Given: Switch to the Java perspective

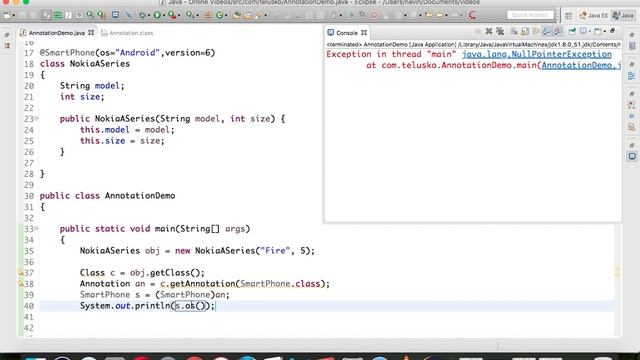Looking at the screenshot, I should point(624,16).
